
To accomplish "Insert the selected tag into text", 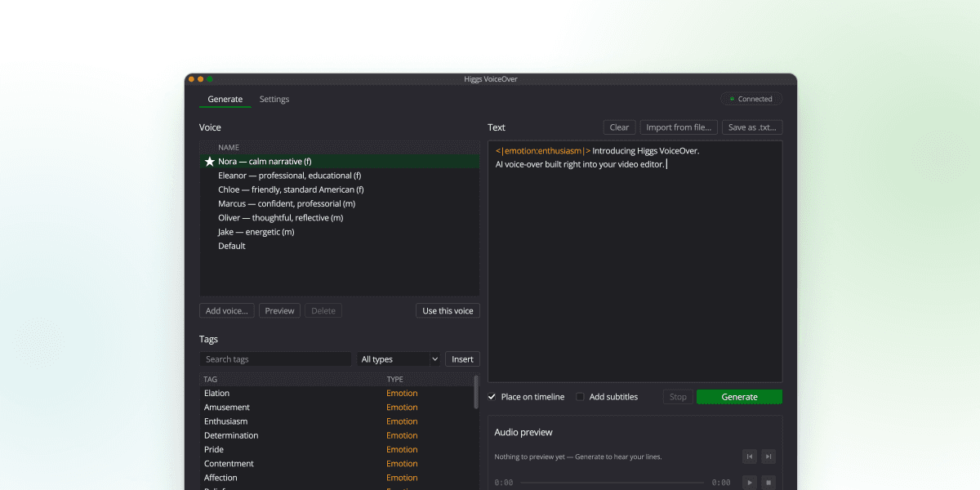I will (x=462, y=359).
